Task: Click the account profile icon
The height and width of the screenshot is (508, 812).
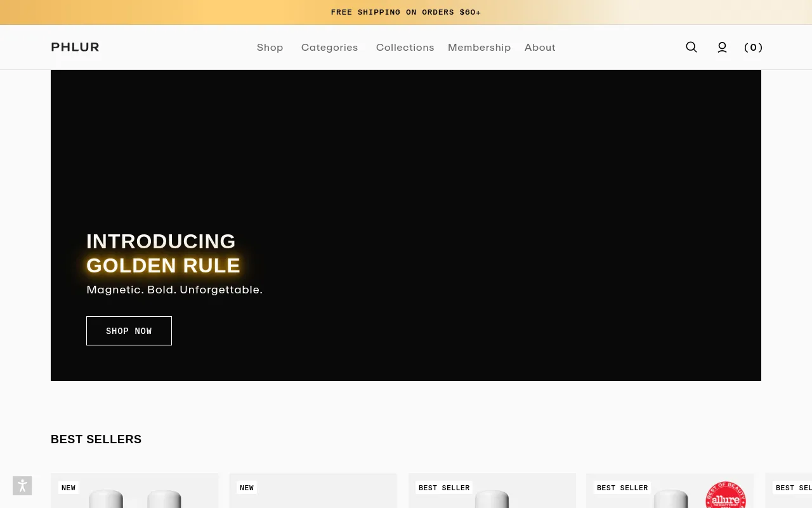Action: [x=722, y=47]
